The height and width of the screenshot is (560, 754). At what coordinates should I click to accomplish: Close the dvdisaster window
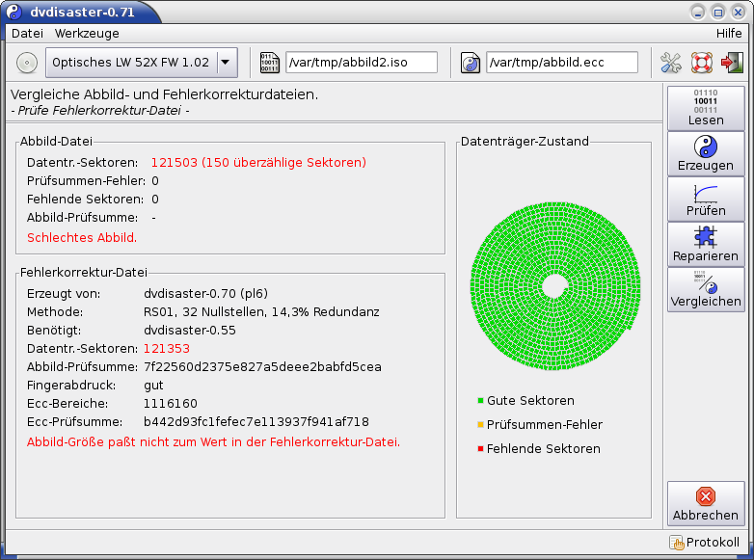(739, 12)
